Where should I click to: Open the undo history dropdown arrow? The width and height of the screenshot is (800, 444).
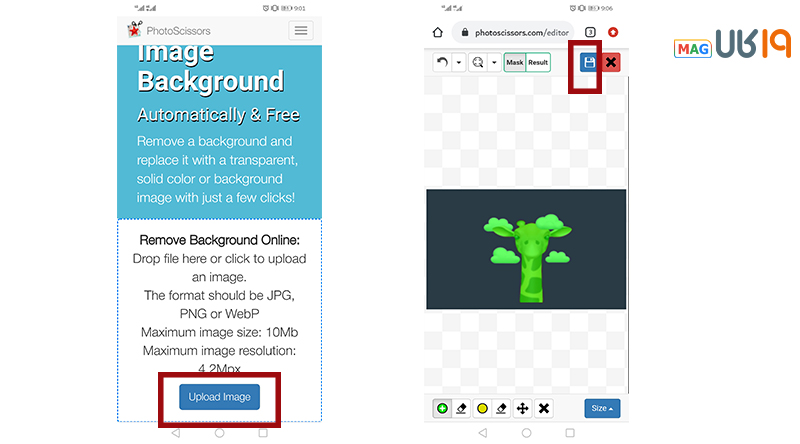pos(459,62)
